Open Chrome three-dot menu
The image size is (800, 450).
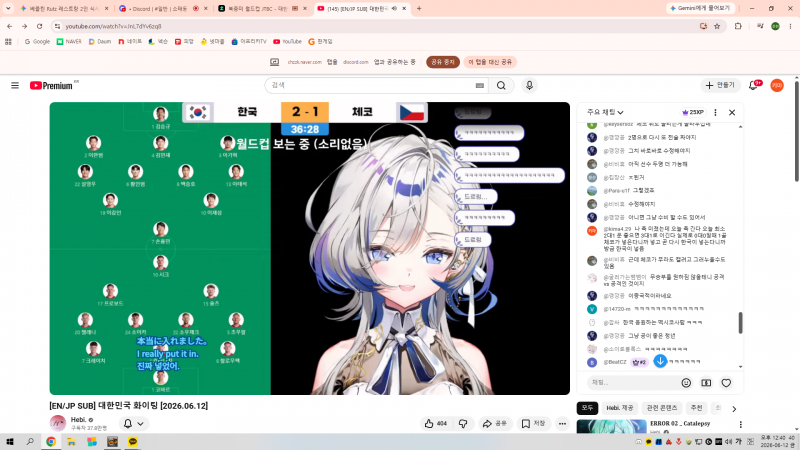click(x=790, y=26)
